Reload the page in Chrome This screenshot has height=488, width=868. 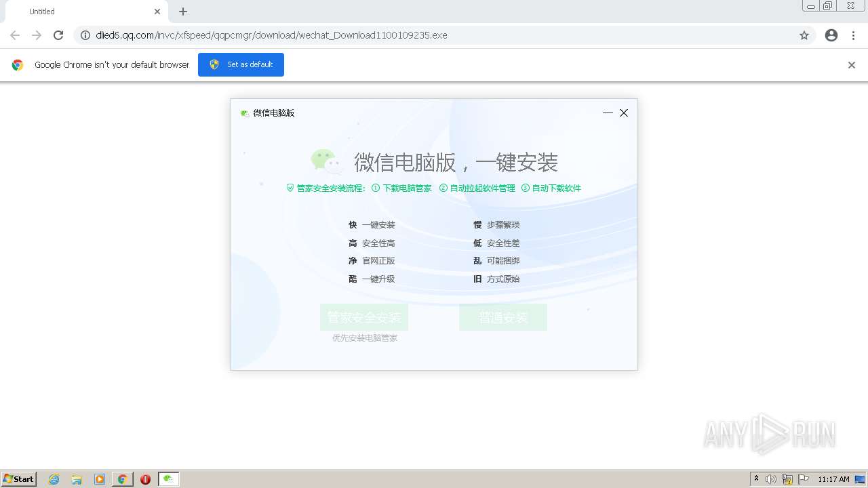tap(58, 35)
